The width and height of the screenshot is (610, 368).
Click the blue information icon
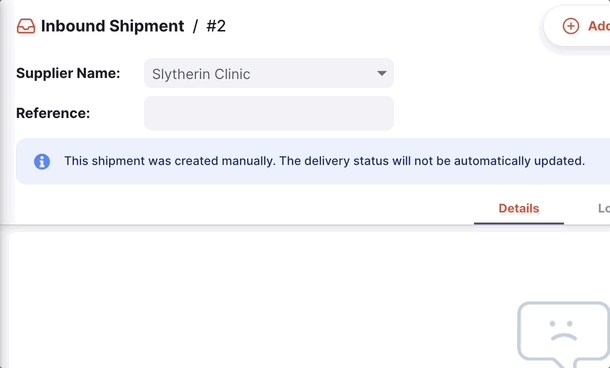point(42,161)
